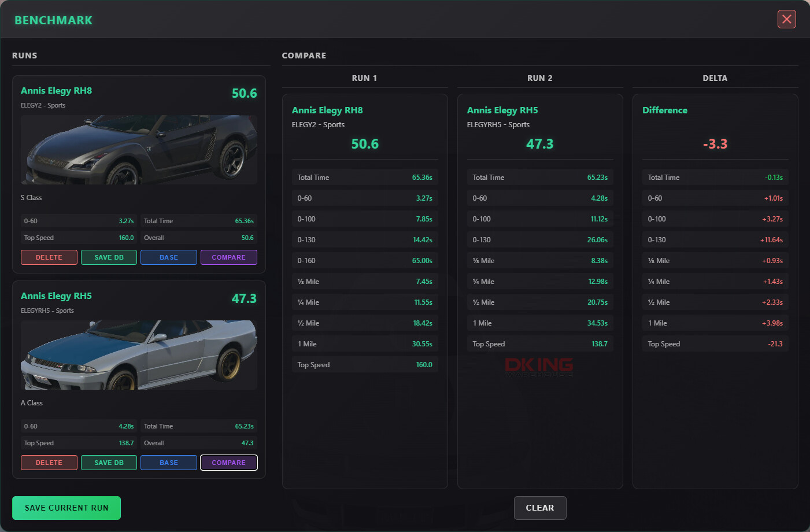The image size is (810, 532).
Task: Select the RUN 1 column header
Action: coord(364,78)
